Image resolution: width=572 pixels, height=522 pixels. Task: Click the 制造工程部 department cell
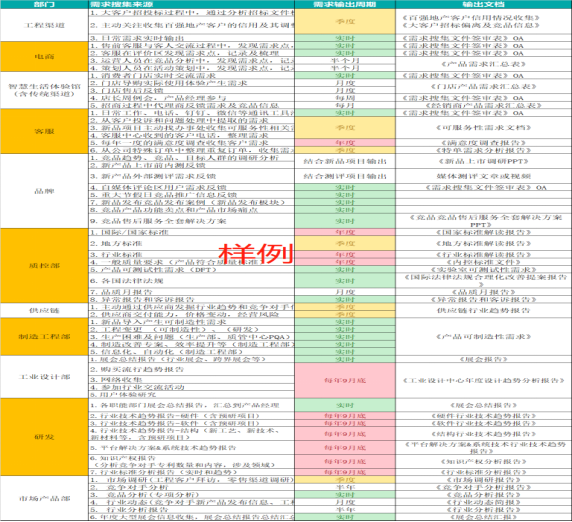pyautogui.click(x=44, y=337)
